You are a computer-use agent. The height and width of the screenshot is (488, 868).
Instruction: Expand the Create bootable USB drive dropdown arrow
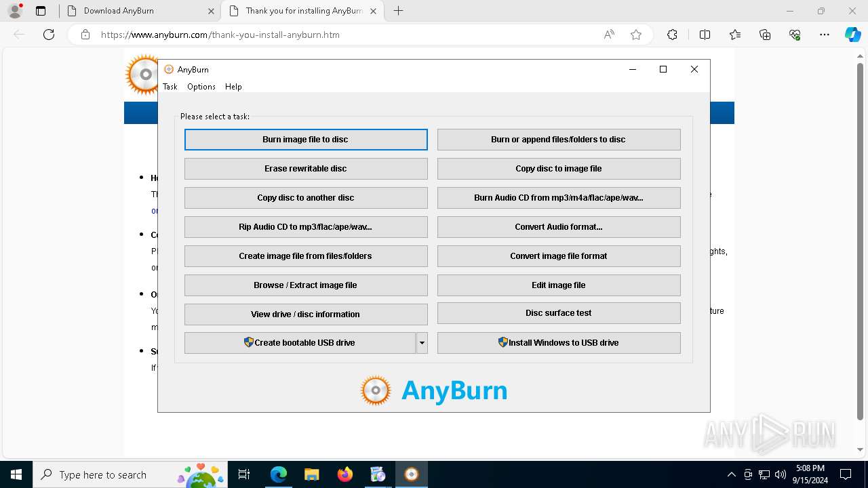pos(422,343)
